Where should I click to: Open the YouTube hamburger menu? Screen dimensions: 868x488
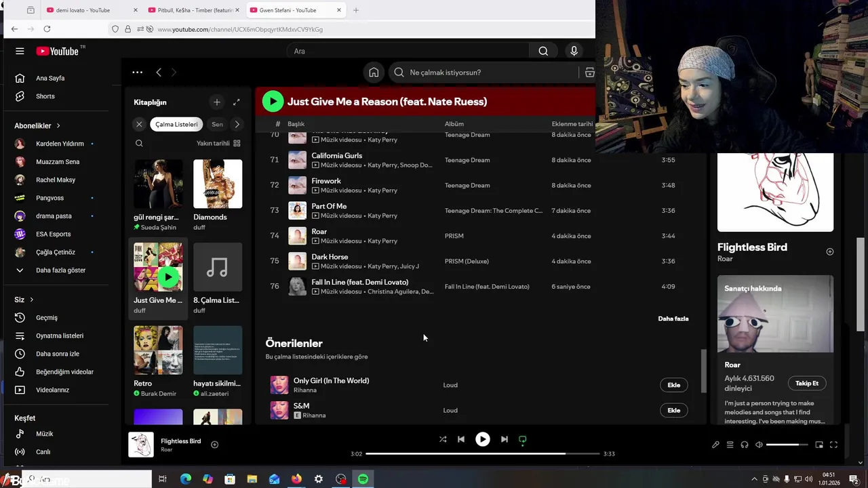(20, 51)
